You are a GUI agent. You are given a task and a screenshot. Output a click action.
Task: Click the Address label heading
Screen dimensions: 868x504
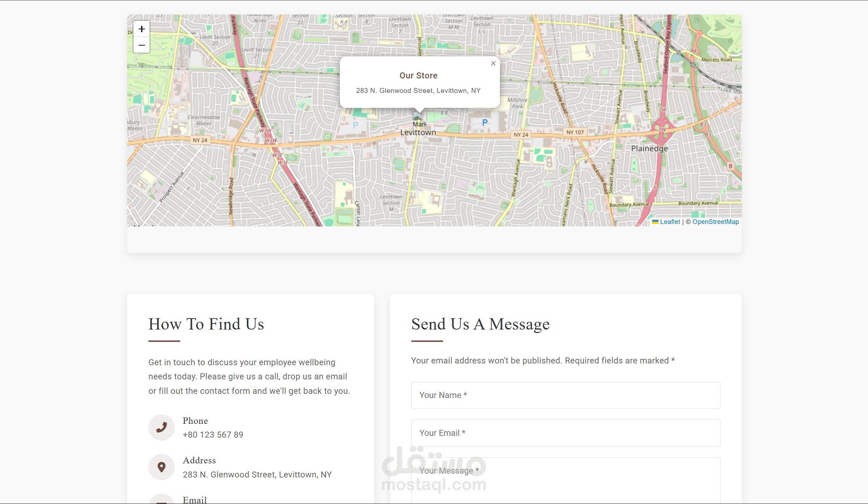point(199,461)
